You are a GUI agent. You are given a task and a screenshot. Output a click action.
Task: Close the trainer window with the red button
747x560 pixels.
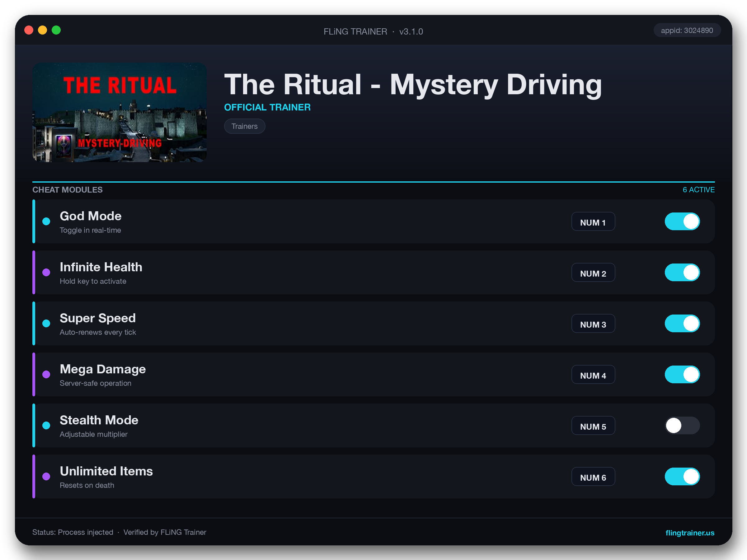click(x=29, y=30)
